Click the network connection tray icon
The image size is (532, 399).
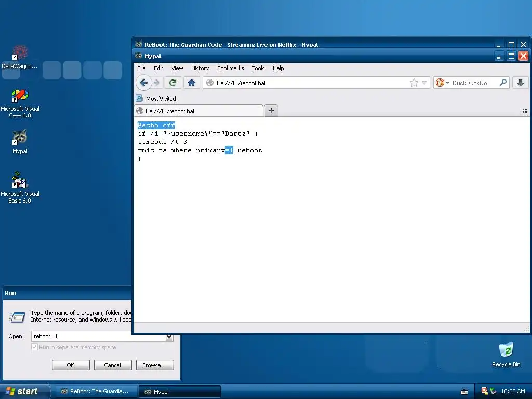(x=494, y=391)
